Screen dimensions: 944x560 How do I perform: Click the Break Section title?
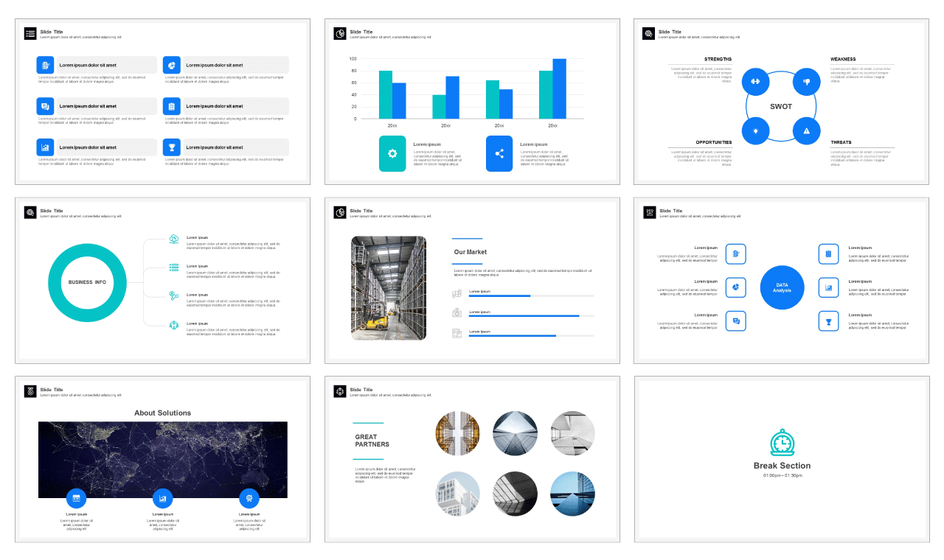pyautogui.click(x=782, y=466)
